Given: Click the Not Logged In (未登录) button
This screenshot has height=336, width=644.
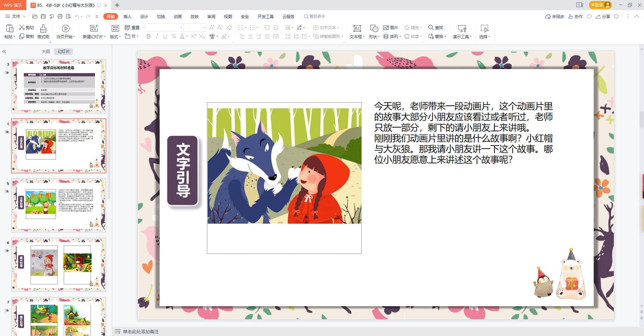Looking at the screenshot, I should (x=600, y=5).
